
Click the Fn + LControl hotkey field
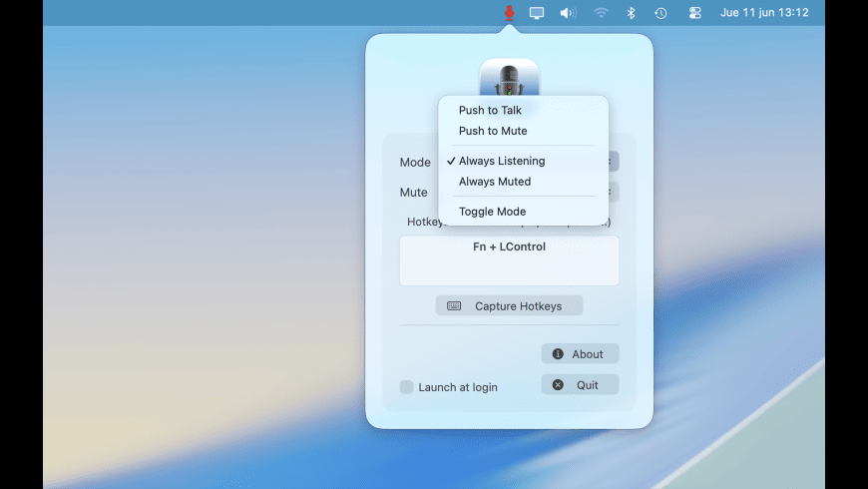pos(509,260)
